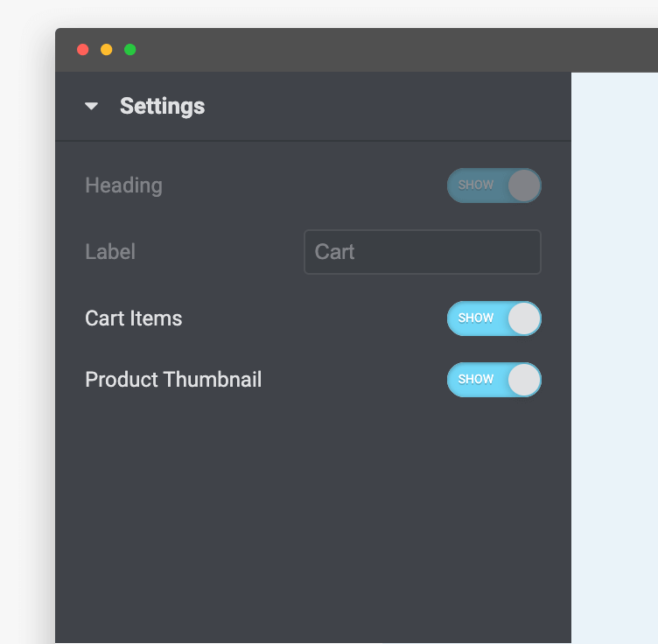Click the dark window title bar
The image size is (658, 644).
coord(350,50)
